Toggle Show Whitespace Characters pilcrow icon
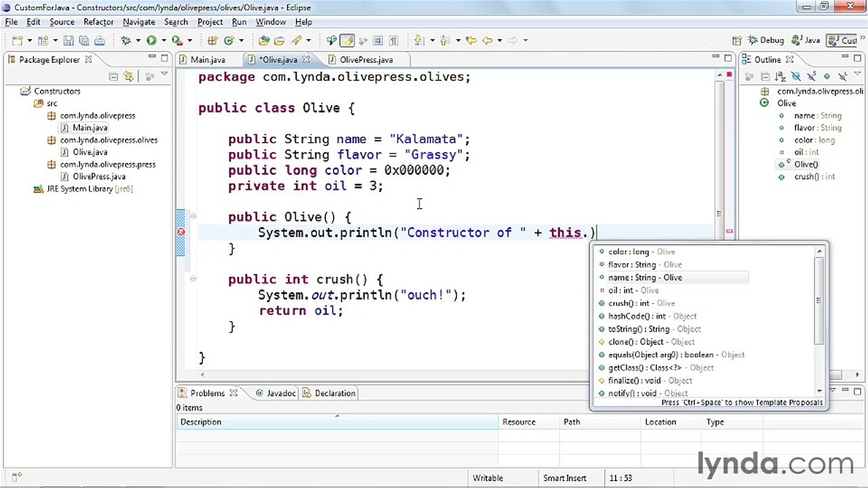 393,41
